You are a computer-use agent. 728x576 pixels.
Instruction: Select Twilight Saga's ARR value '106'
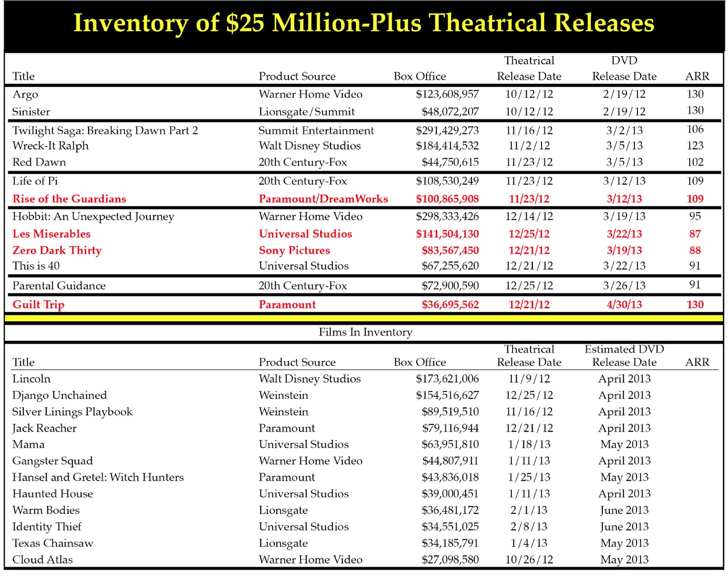click(695, 130)
